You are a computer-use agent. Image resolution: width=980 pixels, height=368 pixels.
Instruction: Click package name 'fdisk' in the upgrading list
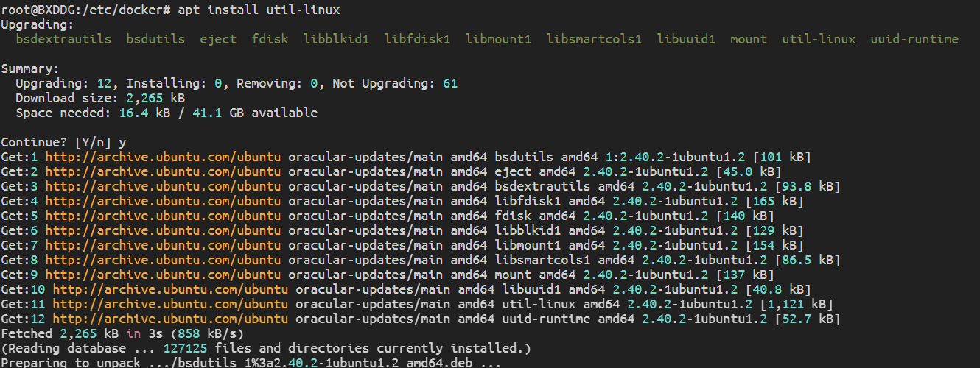pos(270,39)
